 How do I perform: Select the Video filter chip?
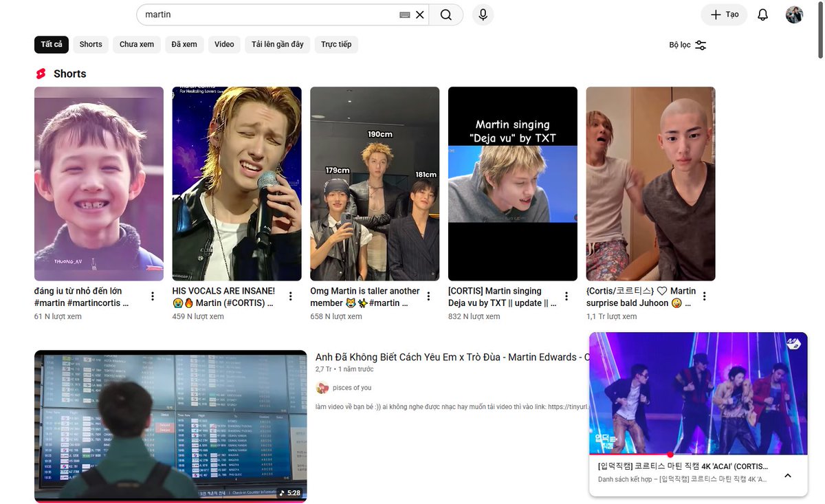click(224, 45)
